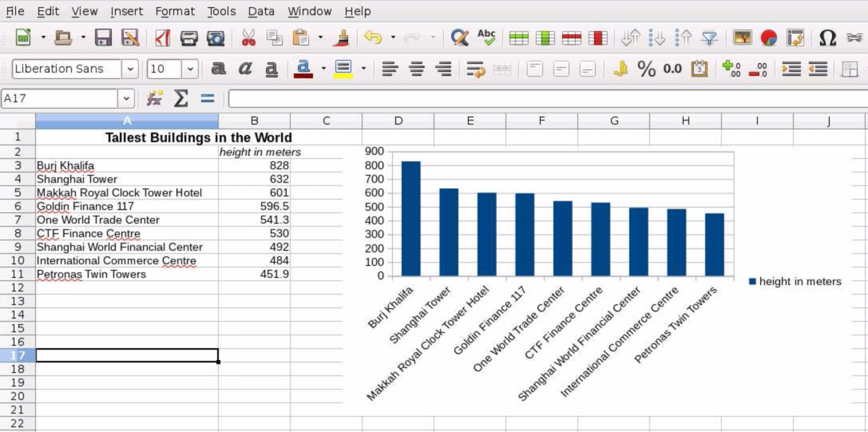Toggle italic formatting

click(244, 69)
